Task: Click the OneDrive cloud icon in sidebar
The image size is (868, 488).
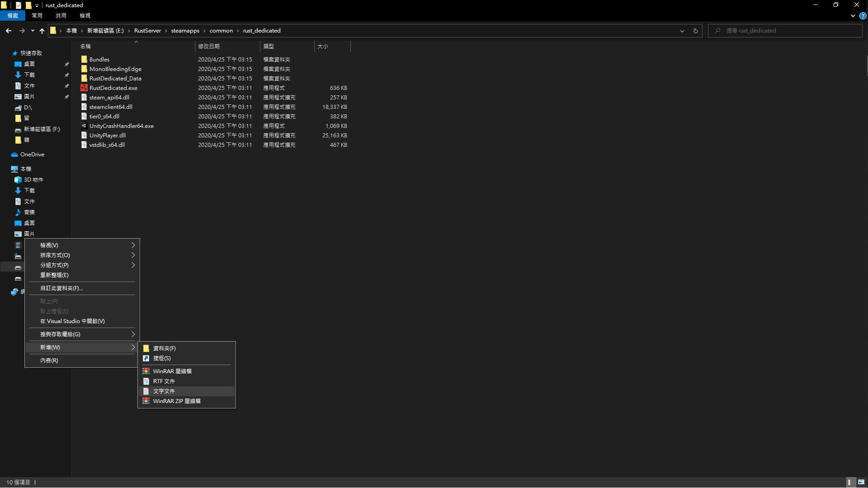Action: coord(14,155)
